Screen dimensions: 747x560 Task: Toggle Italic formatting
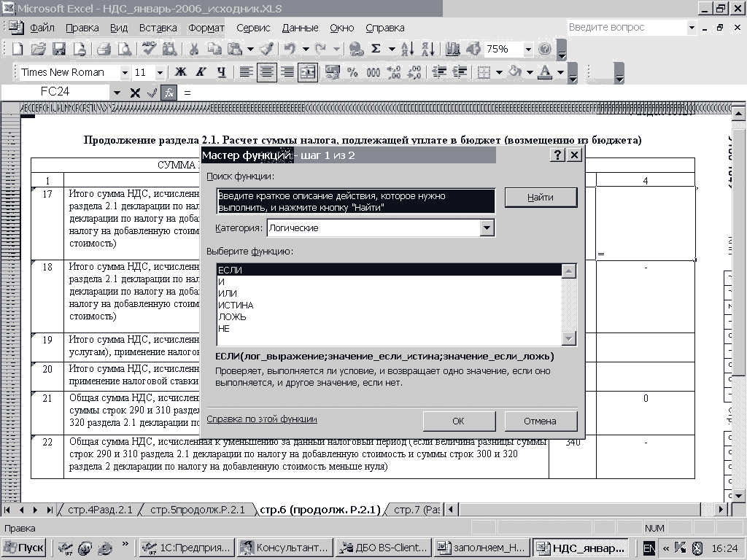click(x=201, y=72)
